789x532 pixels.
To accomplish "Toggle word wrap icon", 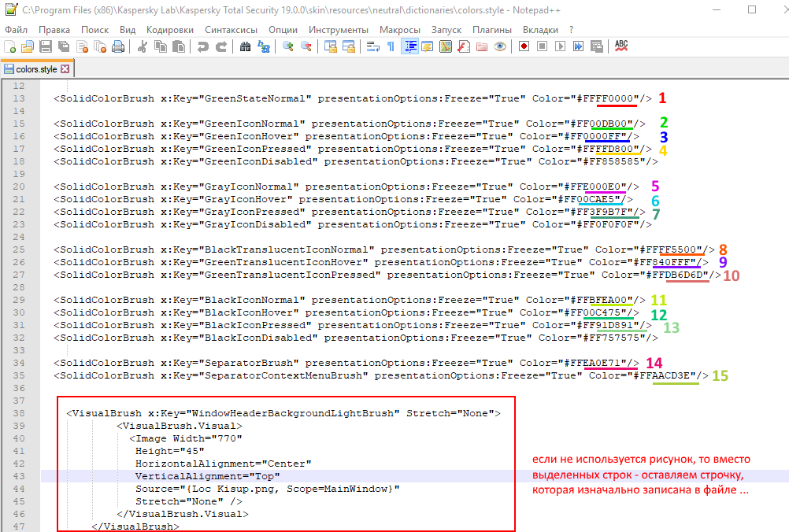I will [373, 46].
